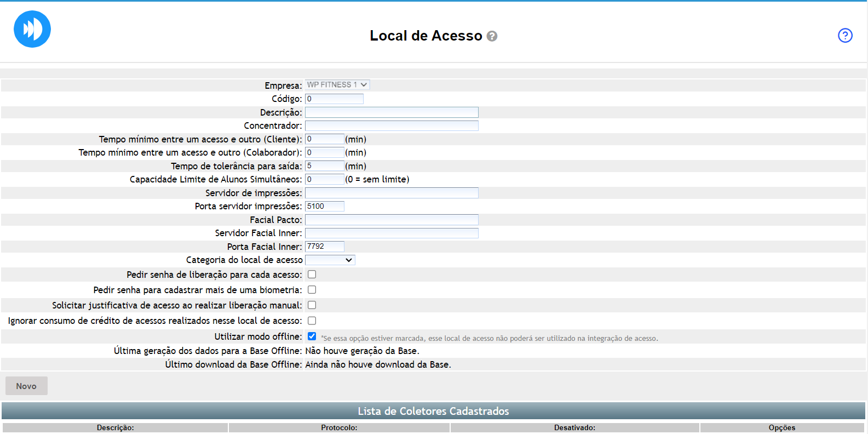Uncheck Utilizar modo offline
This screenshot has width=868, height=434.
tap(312, 336)
